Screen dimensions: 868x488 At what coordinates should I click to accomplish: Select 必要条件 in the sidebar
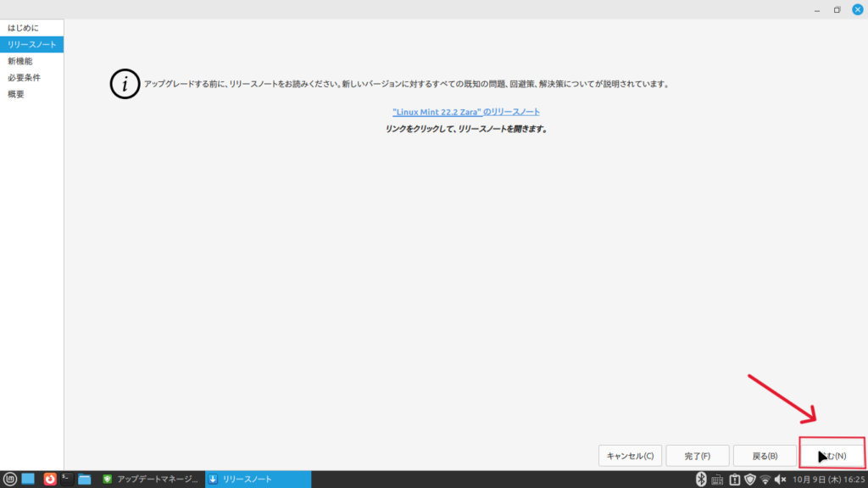[x=24, y=77]
